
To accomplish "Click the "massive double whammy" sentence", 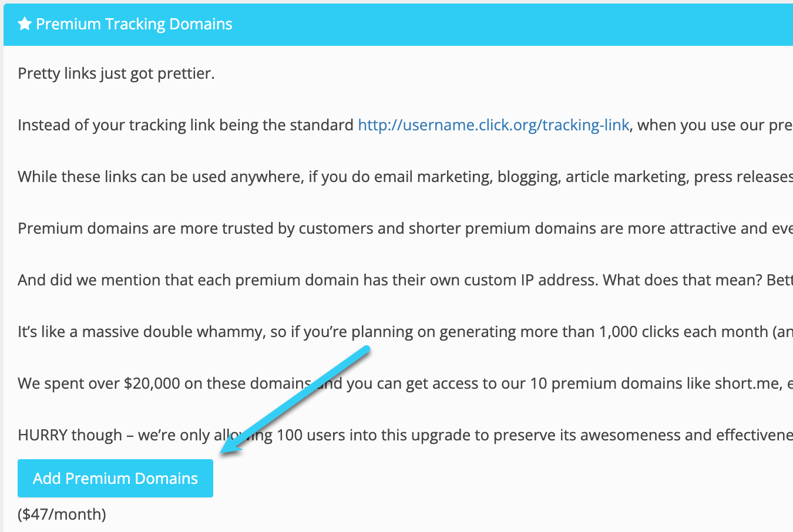I will coord(405,332).
